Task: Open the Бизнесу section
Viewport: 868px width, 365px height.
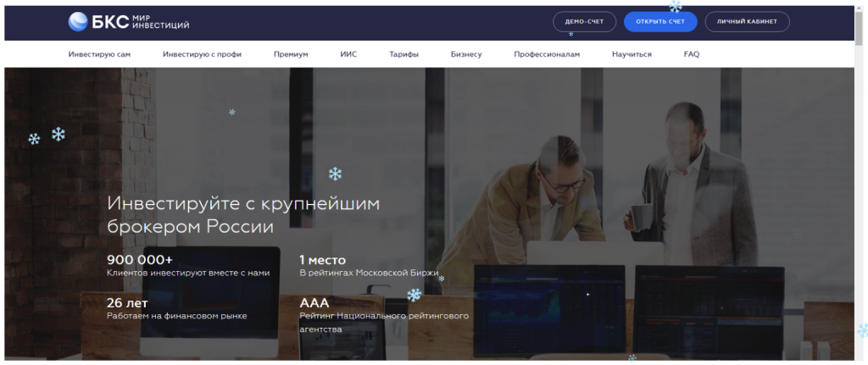Action: (466, 54)
